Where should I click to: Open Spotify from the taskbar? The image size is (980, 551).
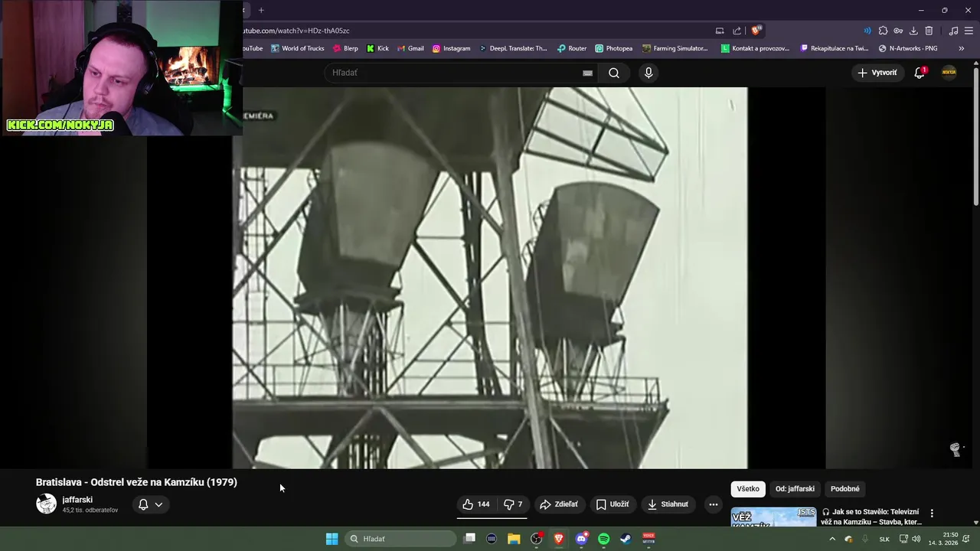coord(603,539)
